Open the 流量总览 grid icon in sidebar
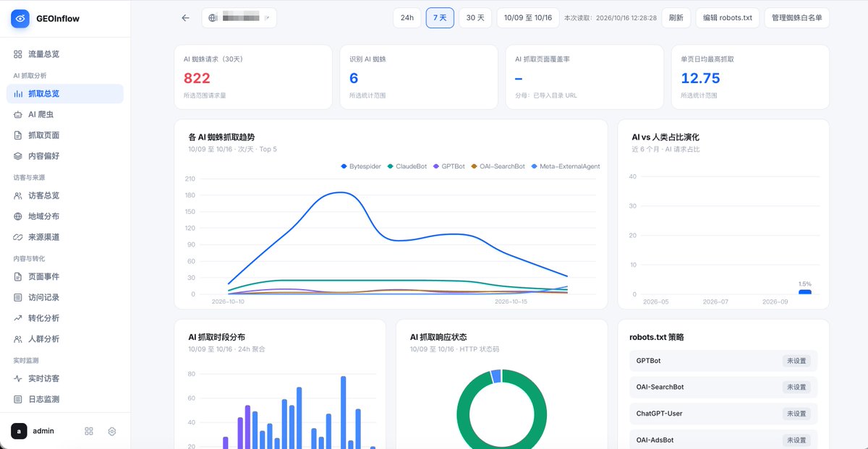This screenshot has height=449, width=868. point(18,54)
